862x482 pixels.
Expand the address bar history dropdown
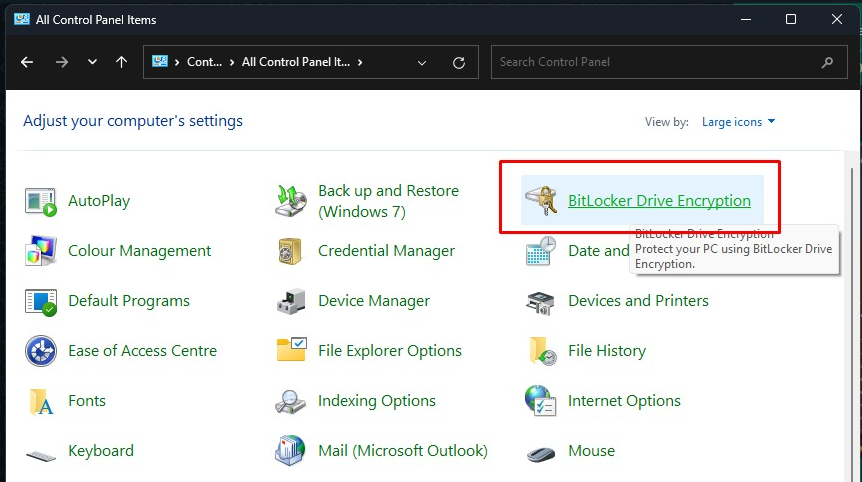tap(422, 63)
